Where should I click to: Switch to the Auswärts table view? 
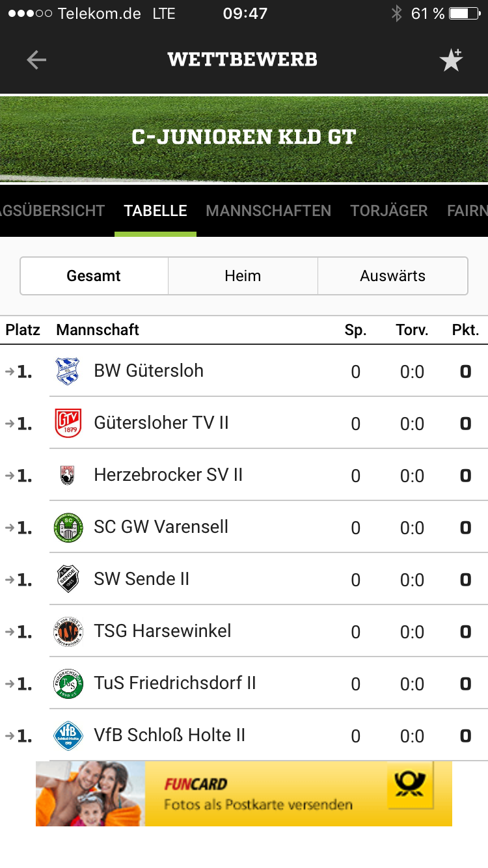pos(392,276)
